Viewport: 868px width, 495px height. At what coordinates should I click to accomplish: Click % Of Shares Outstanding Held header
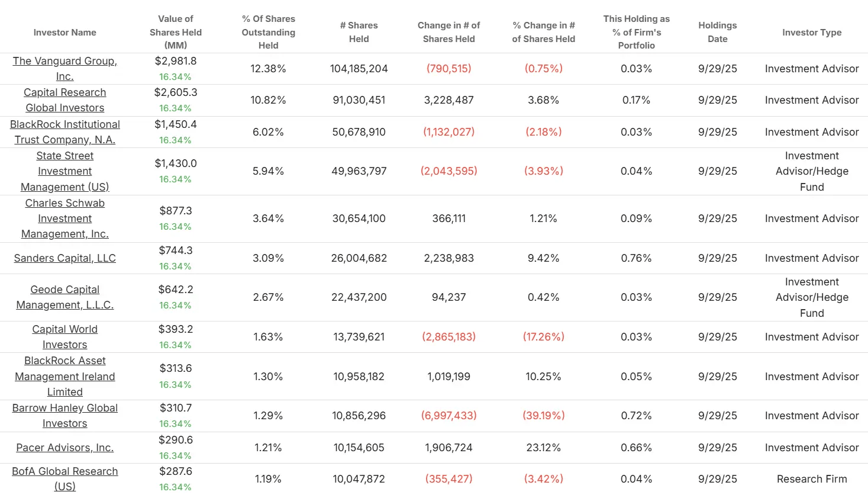[x=269, y=32]
